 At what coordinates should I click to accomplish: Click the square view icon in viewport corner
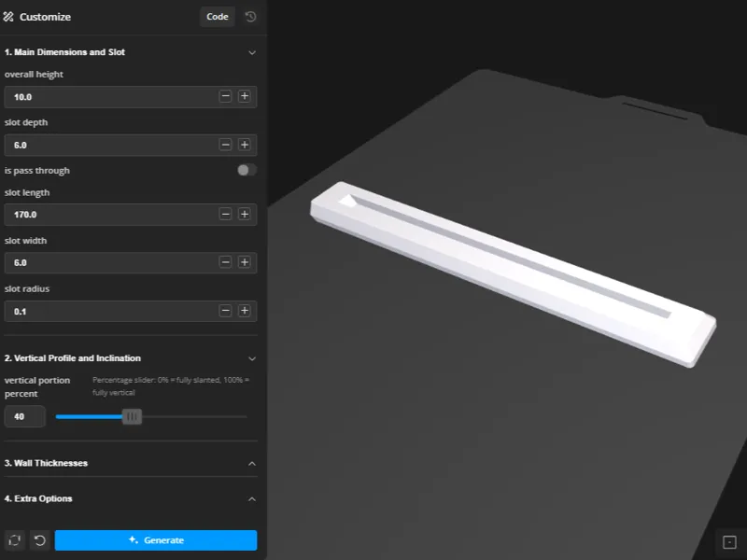(x=729, y=542)
